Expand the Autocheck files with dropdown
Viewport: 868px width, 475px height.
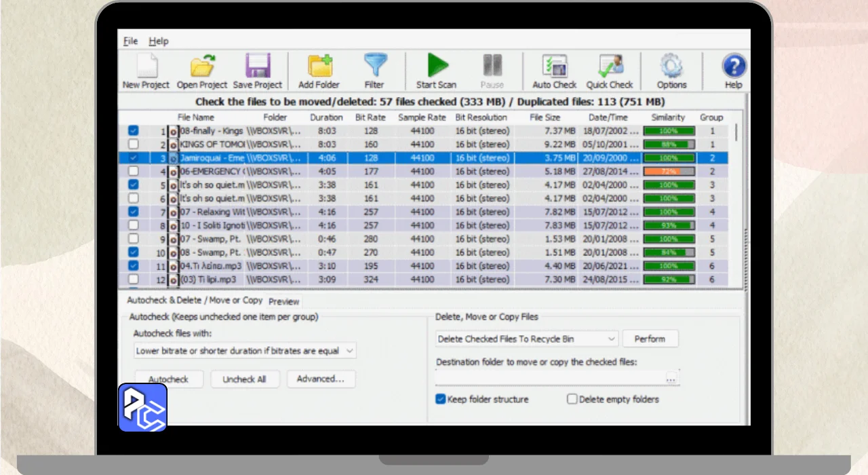(x=245, y=351)
